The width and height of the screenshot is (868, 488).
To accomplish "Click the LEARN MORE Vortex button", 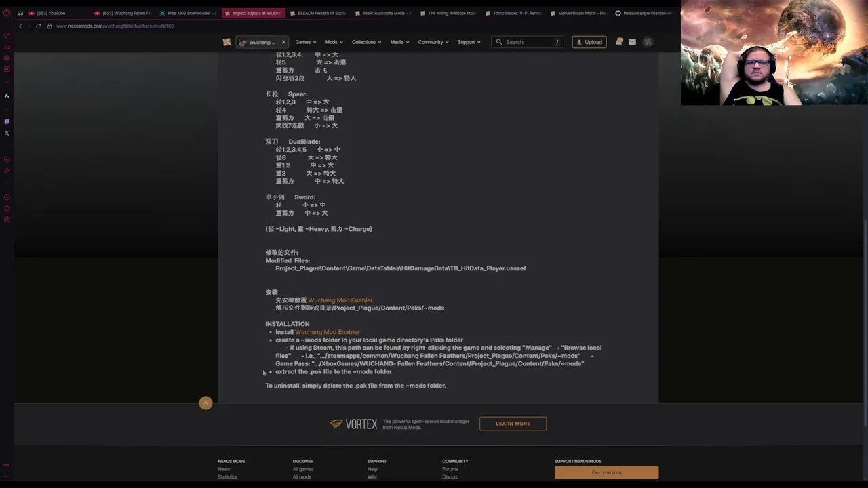I will (x=513, y=424).
